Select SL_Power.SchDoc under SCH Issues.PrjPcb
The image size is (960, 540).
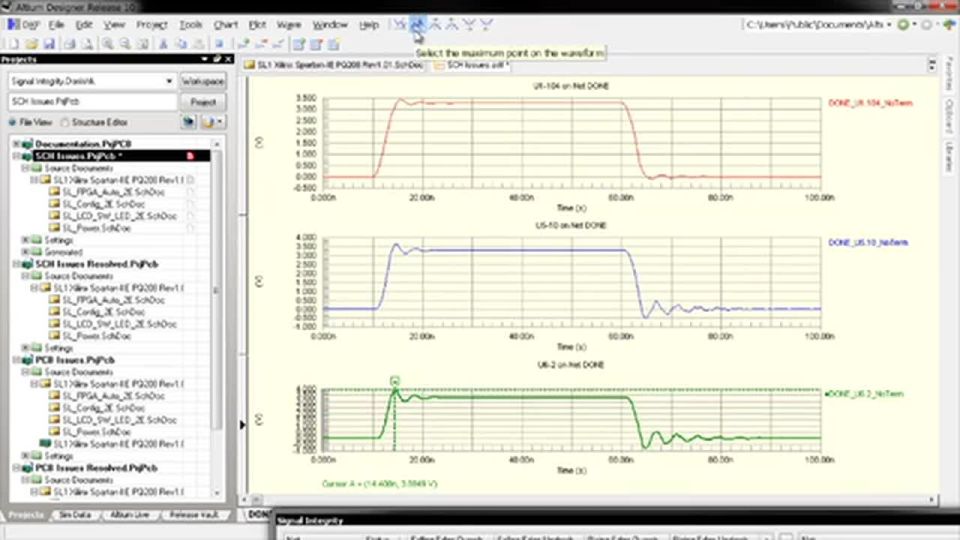[97, 228]
